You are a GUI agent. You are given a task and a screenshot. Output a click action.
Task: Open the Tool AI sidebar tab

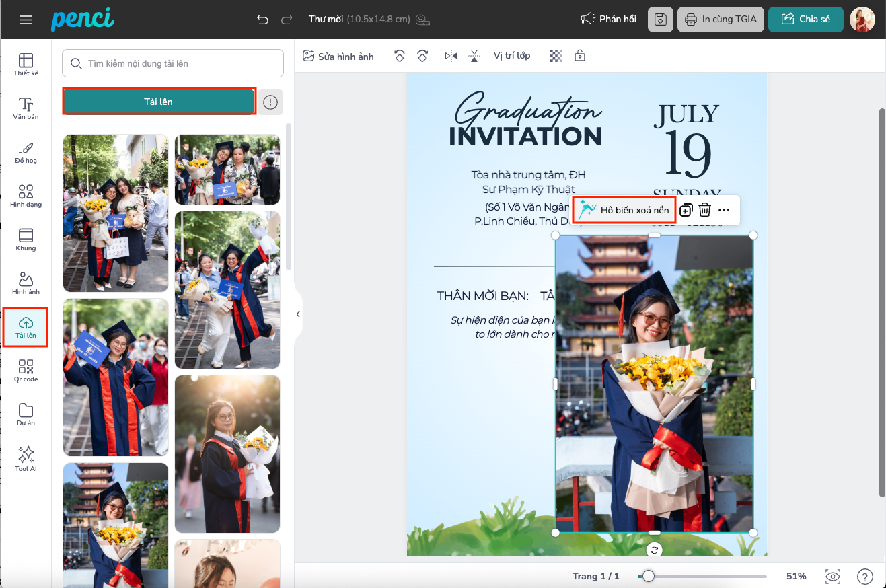click(26, 458)
